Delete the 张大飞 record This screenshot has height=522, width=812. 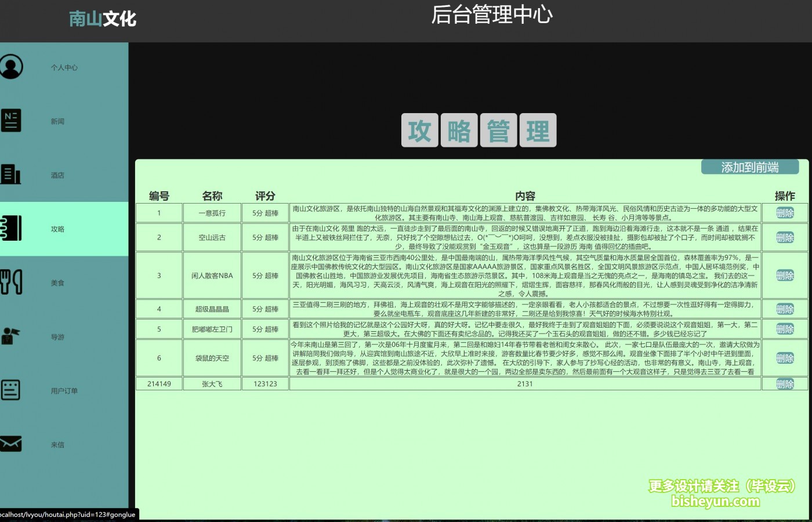[x=785, y=383]
